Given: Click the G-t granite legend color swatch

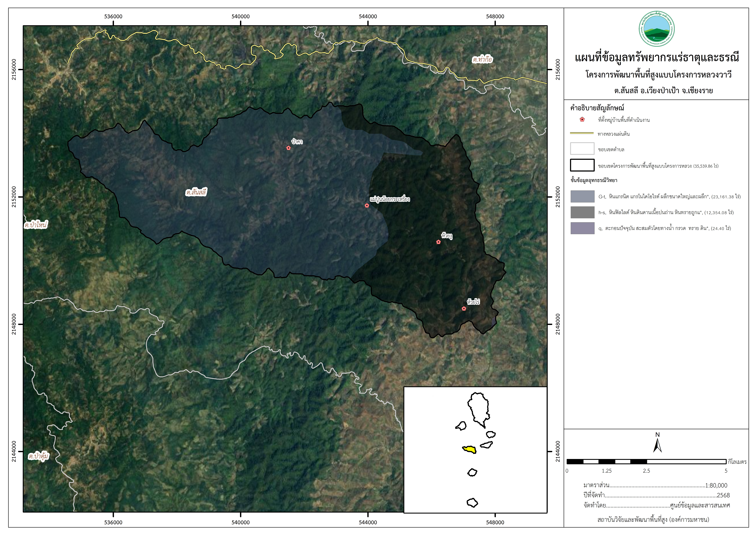Looking at the screenshot, I should tap(582, 196).
